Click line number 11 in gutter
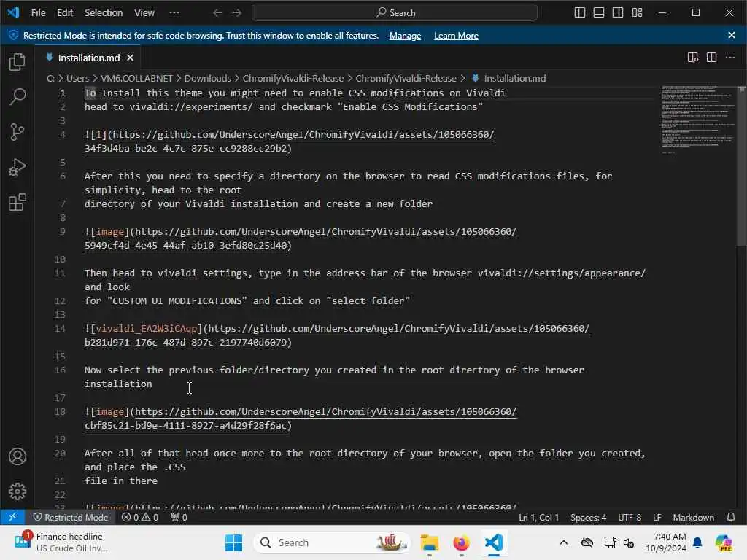 point(60,273)
